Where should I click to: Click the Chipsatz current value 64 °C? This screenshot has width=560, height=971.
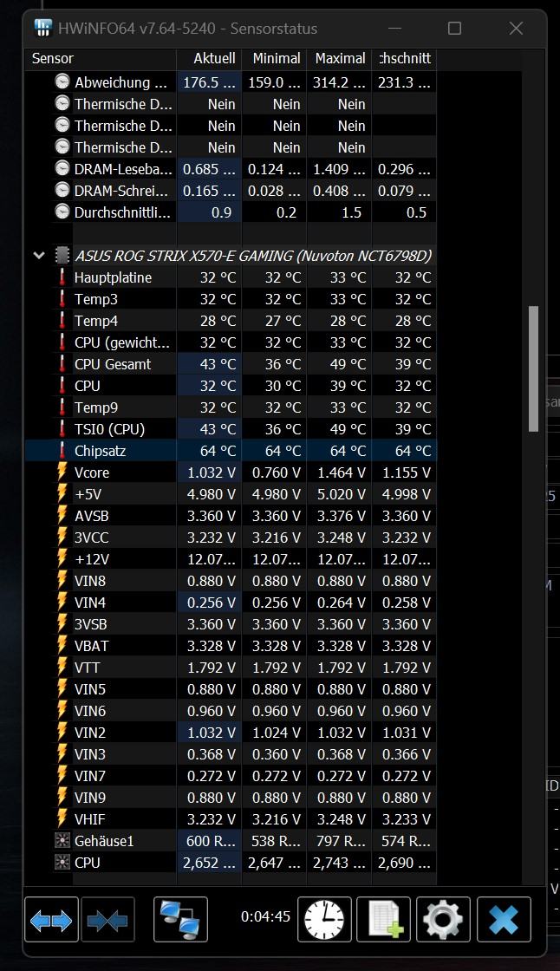click(x=218, y=451)
